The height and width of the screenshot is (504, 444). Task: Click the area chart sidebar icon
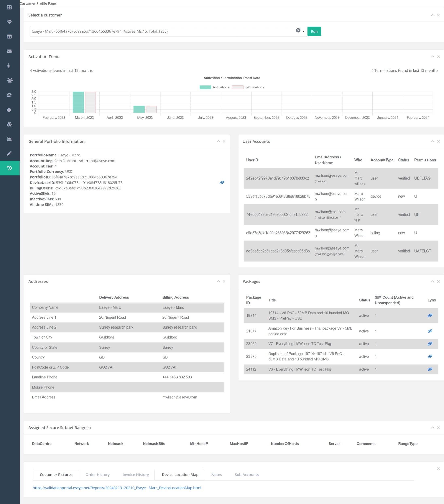(x=9, y=139)
